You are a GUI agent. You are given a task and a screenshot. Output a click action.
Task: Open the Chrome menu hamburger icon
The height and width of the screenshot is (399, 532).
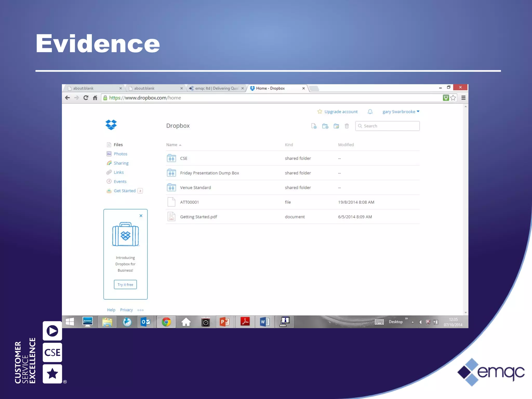click(x=463, y=98)
